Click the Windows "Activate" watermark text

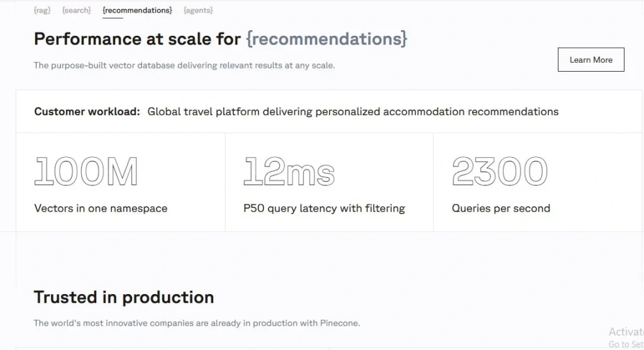click(x=626, y=332)
